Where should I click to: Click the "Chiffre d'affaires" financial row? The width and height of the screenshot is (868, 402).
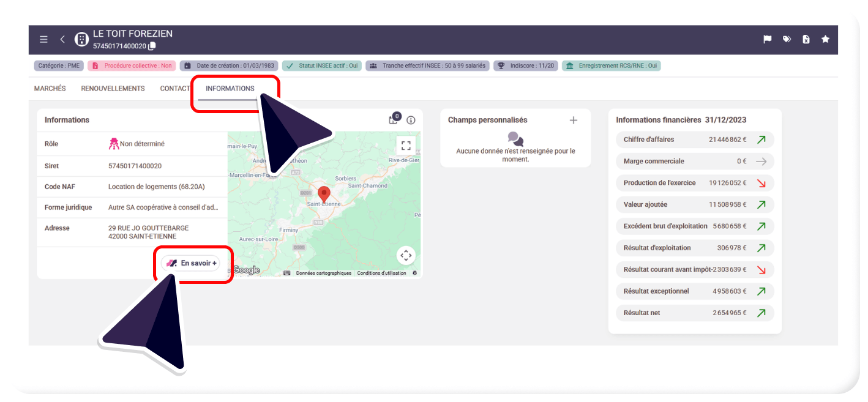click(x=694, y=140)
